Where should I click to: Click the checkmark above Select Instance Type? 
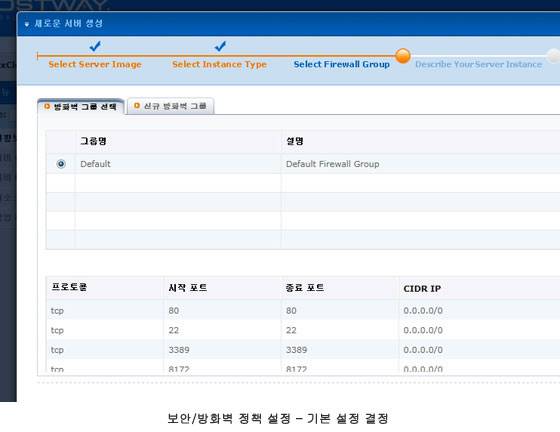[220, 46]
